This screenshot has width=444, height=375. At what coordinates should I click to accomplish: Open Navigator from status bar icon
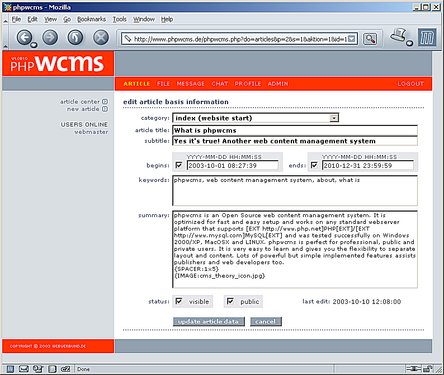11,369
